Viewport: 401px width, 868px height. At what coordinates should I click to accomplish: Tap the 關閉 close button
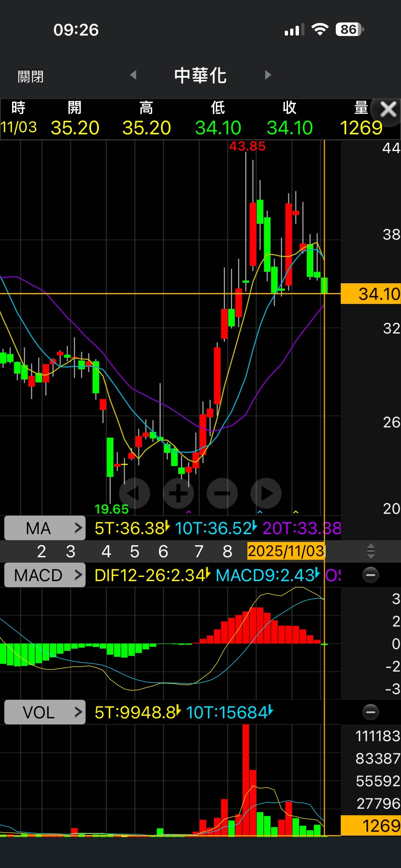coord(31,76)
